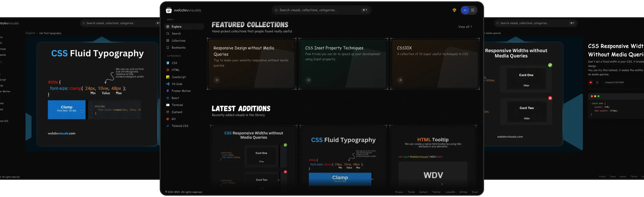Screen dimensions: 644x197
Task: Open CSS Responsive Widths thumbnail in Latest Additions
Action: tap(254, 156)
